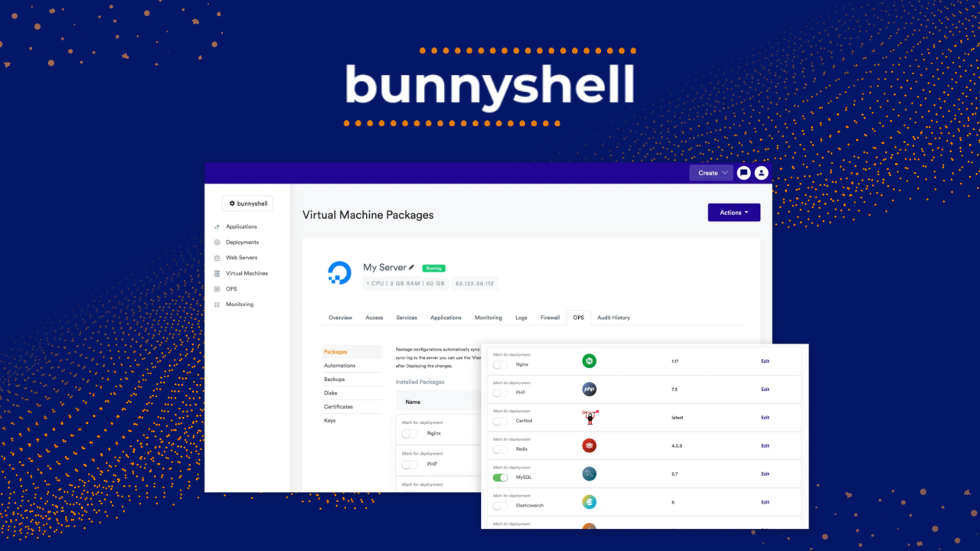Expand the Create dropdown in the top bar
The image size is (980, 551).
[711, 173]
